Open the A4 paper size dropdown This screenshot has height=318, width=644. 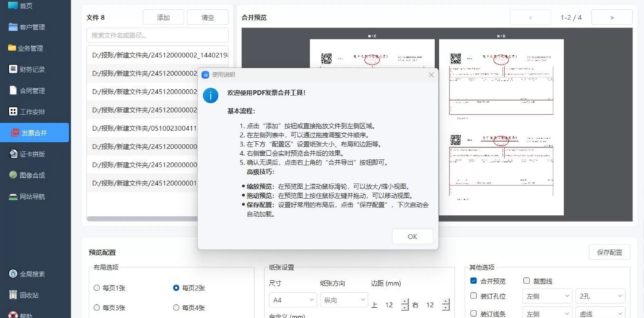(293, 300)
